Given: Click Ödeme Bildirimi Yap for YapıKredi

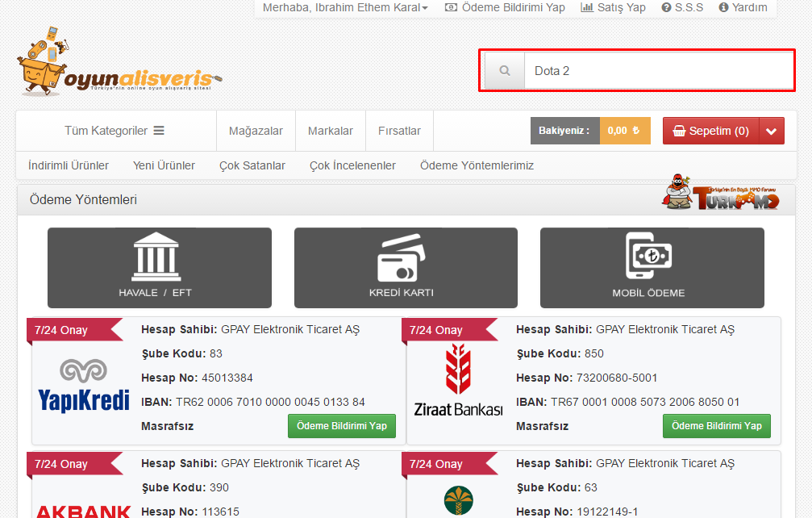Looking at the screenshot, I should click(x=342, y=426).
